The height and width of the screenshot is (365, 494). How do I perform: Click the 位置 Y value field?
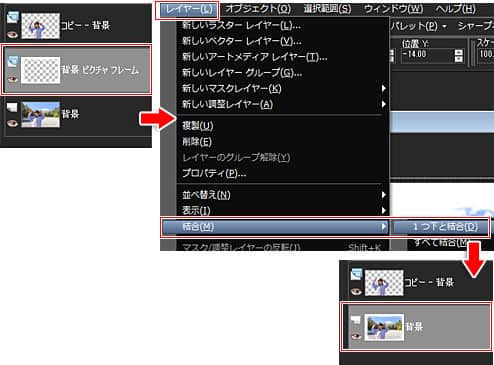point(427,55)
